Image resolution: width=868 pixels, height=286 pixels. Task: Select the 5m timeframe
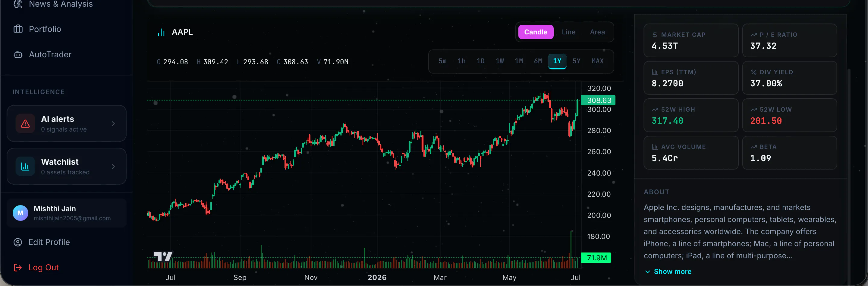click(442, 61)
